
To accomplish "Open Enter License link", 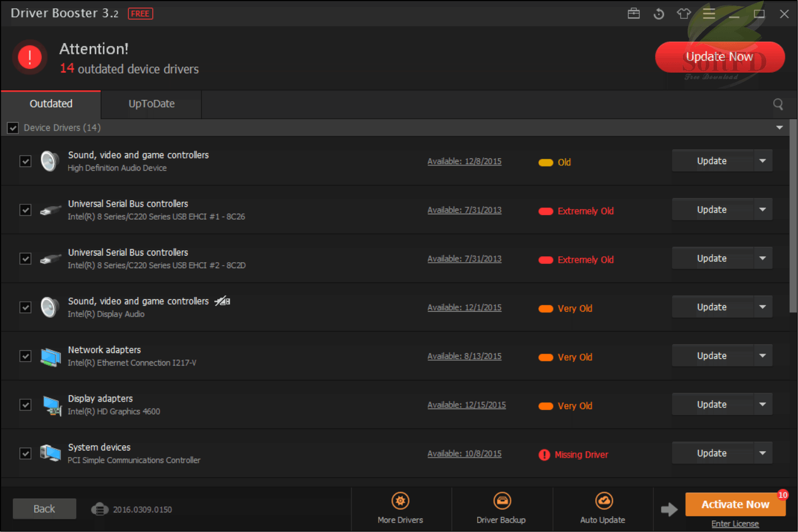I will [735, 523].
